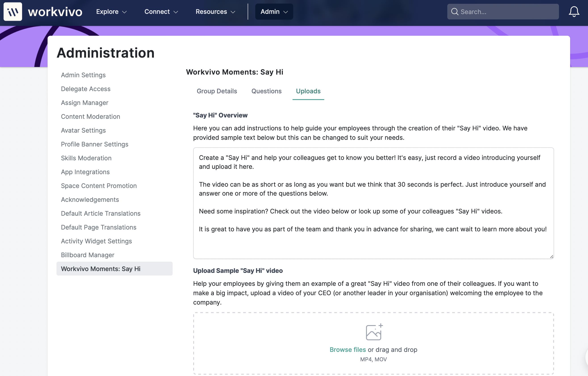Expand the Explore menu

click(x=111, y=11)
